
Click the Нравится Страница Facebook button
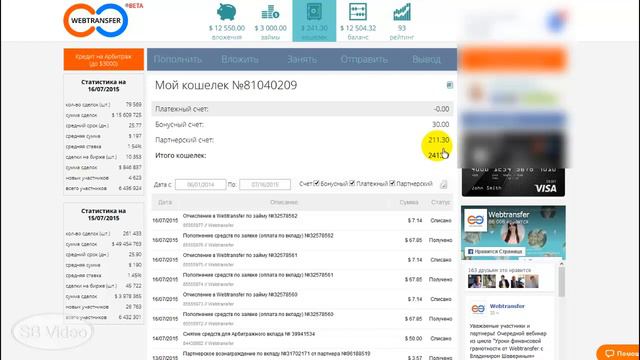coord(495,251)
